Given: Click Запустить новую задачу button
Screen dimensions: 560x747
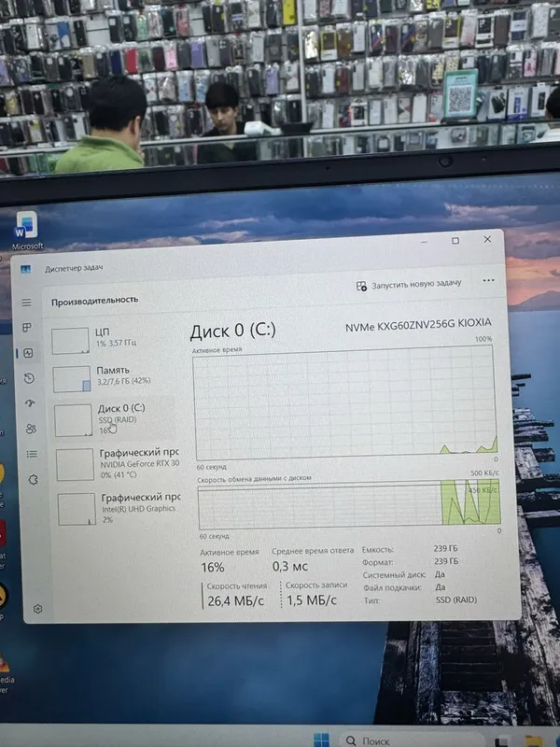Looking at the screenshot, I should tap(409, 285).
